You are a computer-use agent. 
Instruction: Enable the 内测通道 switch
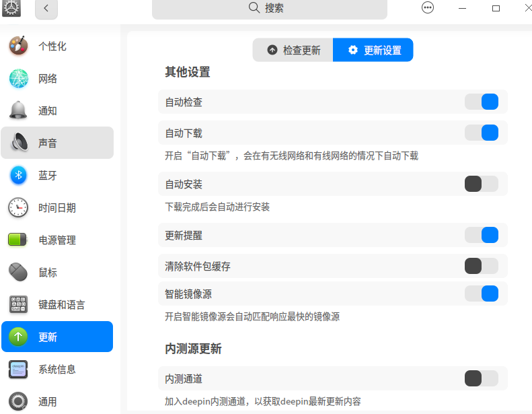(x=482, y=378)
